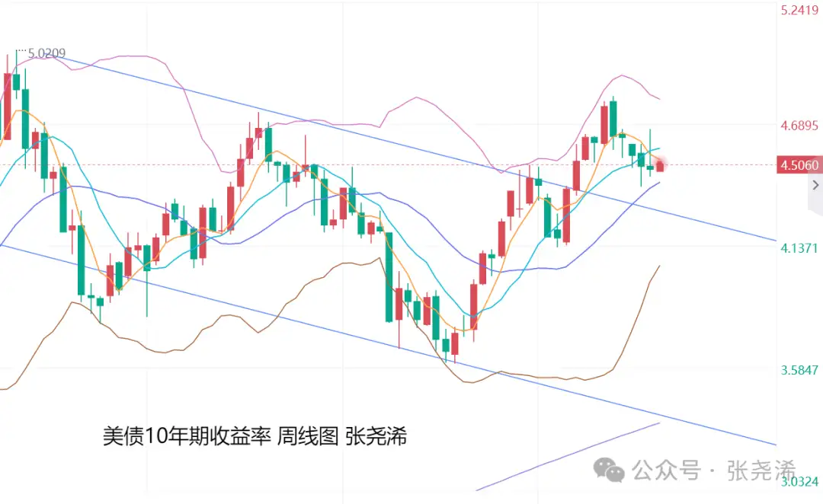Viewport: 823px width, 504px height.
Task: Click the WeChat official account logo icon
Action: (613, 470)
